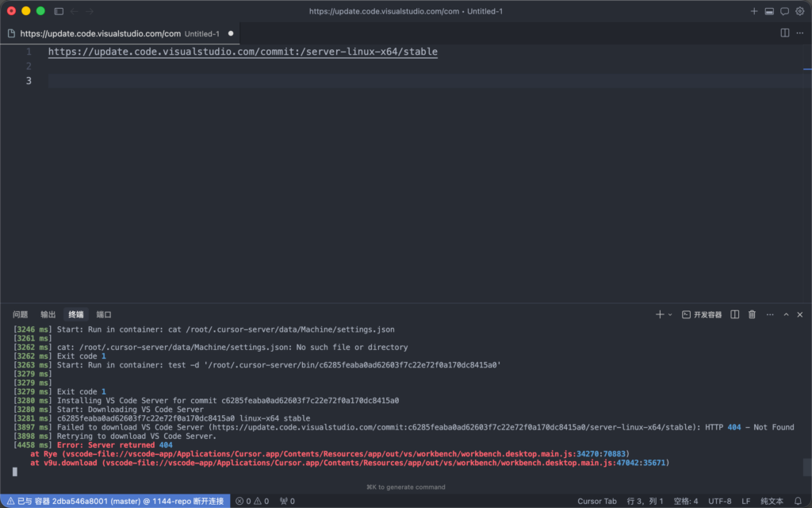
Task: Split the editor to the right
Action: click(785, 33)
